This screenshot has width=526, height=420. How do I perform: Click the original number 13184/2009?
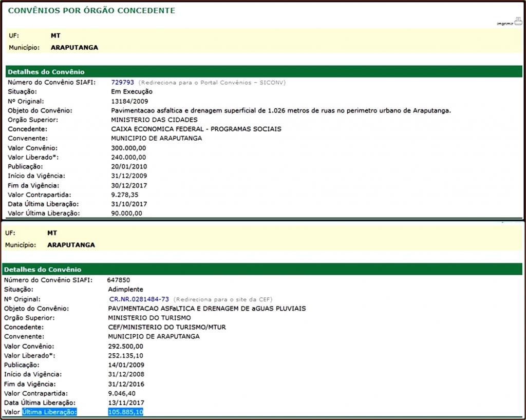click(129, 101)
